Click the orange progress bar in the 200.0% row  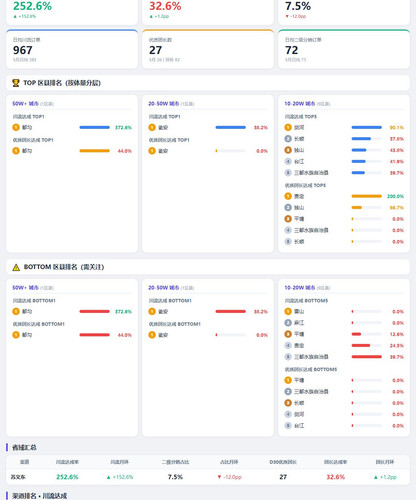[367, 196]
